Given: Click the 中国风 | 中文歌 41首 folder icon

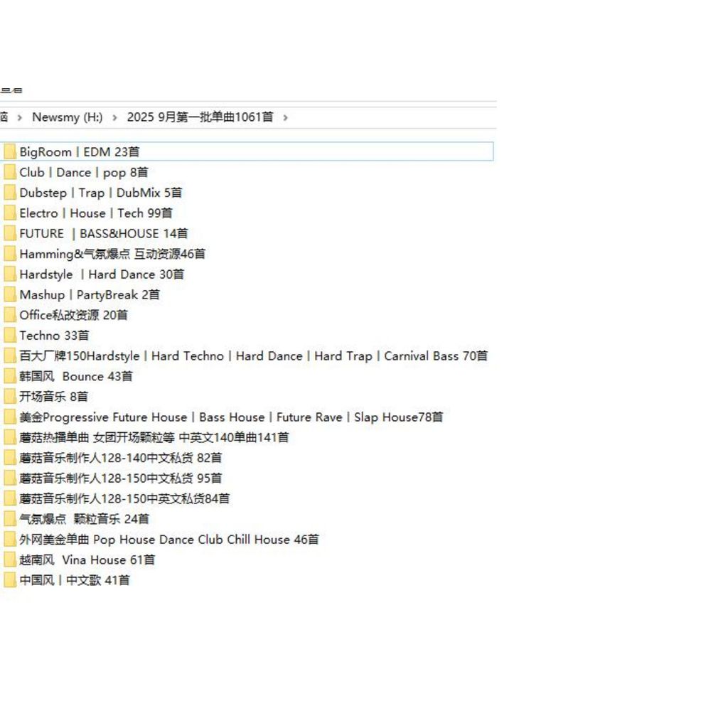Looking at the screenshot, I should point(10,581).
